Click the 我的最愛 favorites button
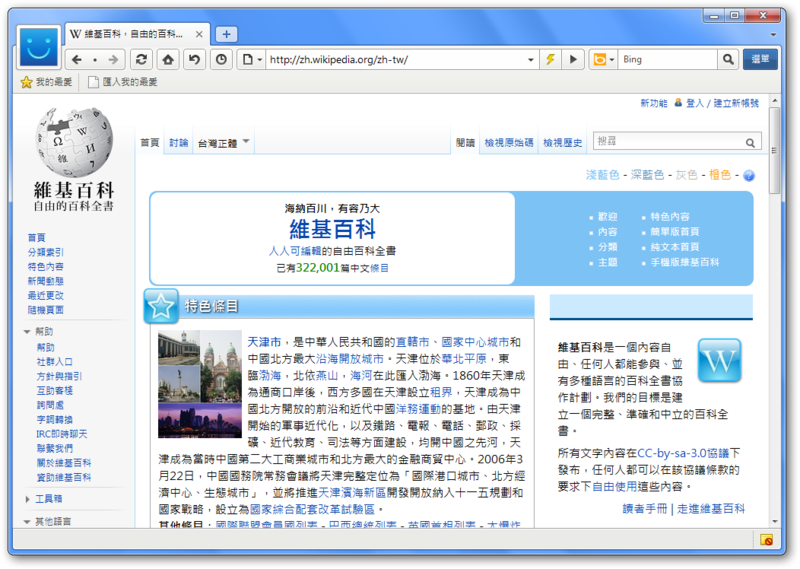The height and width of the screenshot is (569, 800). (47, 82)
